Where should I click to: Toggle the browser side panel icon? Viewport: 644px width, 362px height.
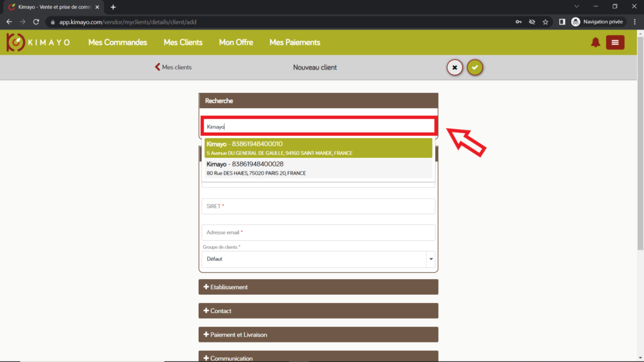point(562,22)
